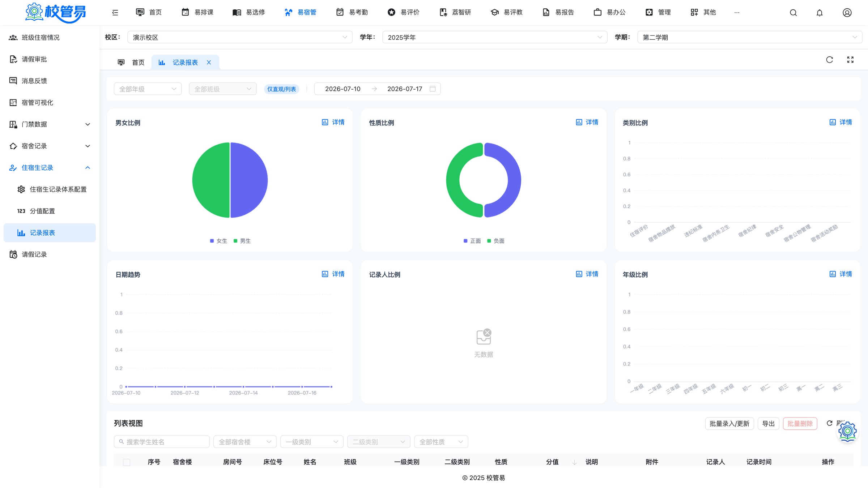Open the 一级类别 filter dropdown
Image resolution: width=868 pixels, height=488 pixels.
(312, 442)
